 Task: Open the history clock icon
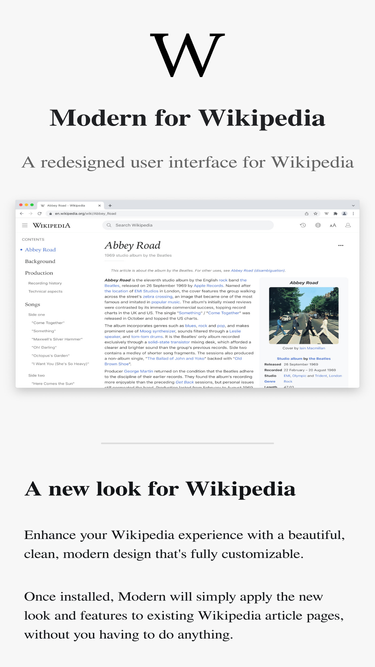pyautogui.click(x=303, y=225)
